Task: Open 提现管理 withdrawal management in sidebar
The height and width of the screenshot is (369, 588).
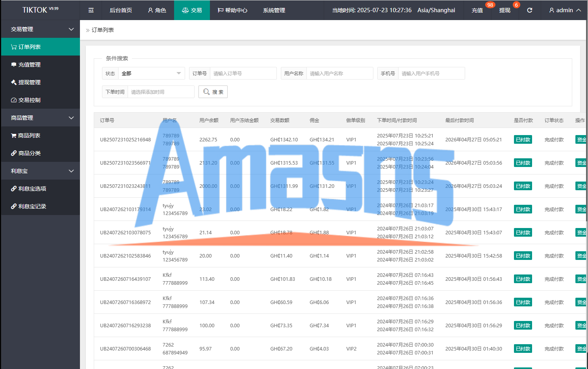Action: coord(30,82)
